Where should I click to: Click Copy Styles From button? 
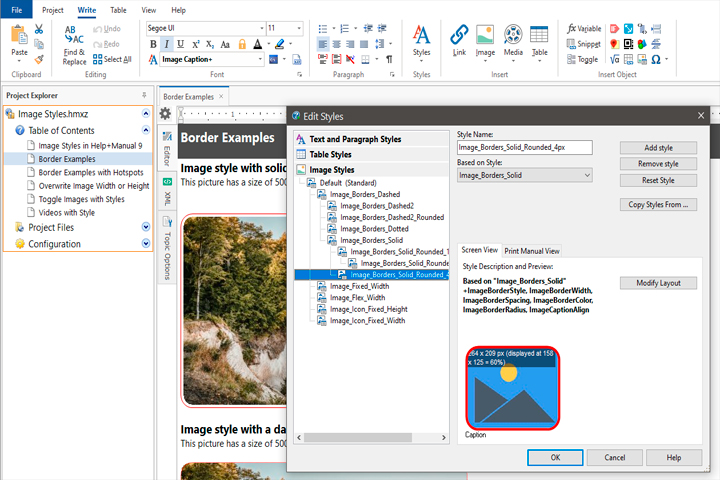[658, 204]
